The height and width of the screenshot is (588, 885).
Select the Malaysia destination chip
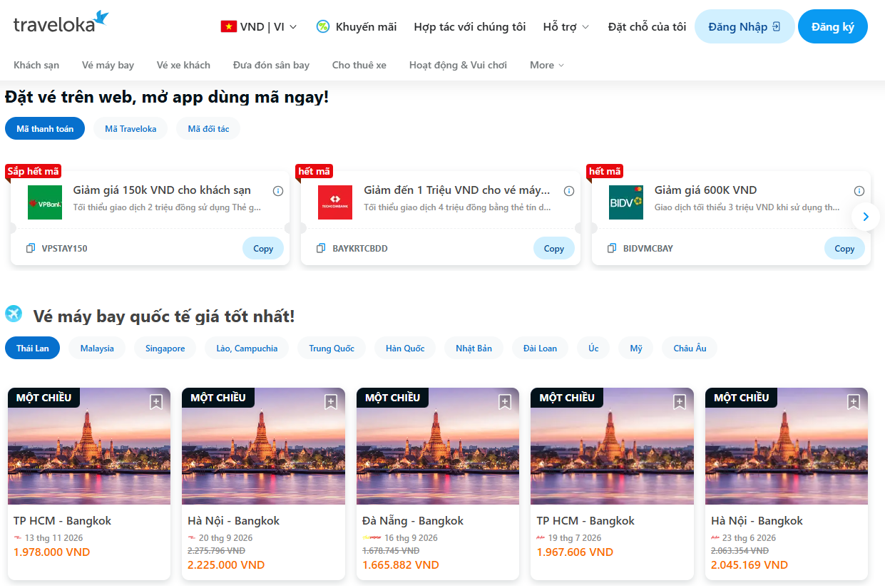[97, 348]
